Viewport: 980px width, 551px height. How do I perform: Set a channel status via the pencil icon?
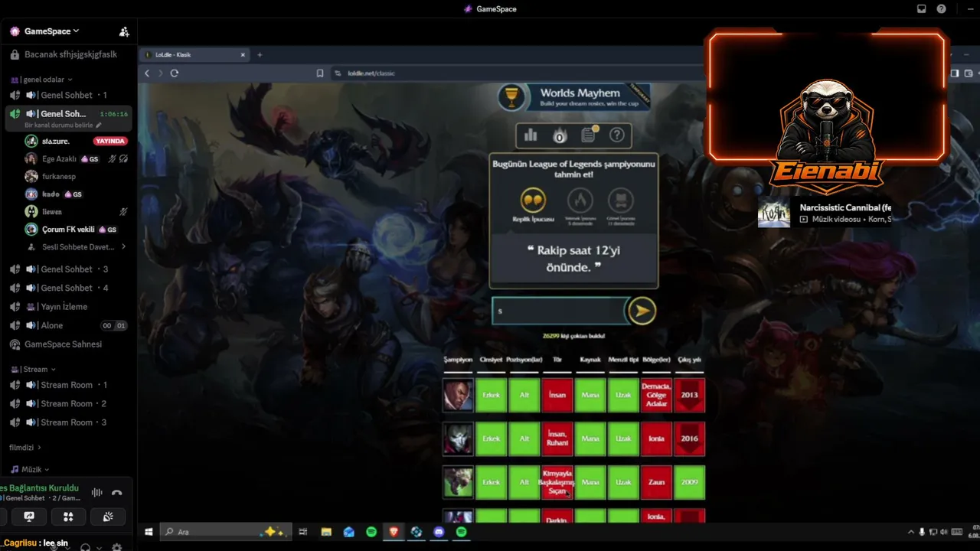(x=98, y=125)
